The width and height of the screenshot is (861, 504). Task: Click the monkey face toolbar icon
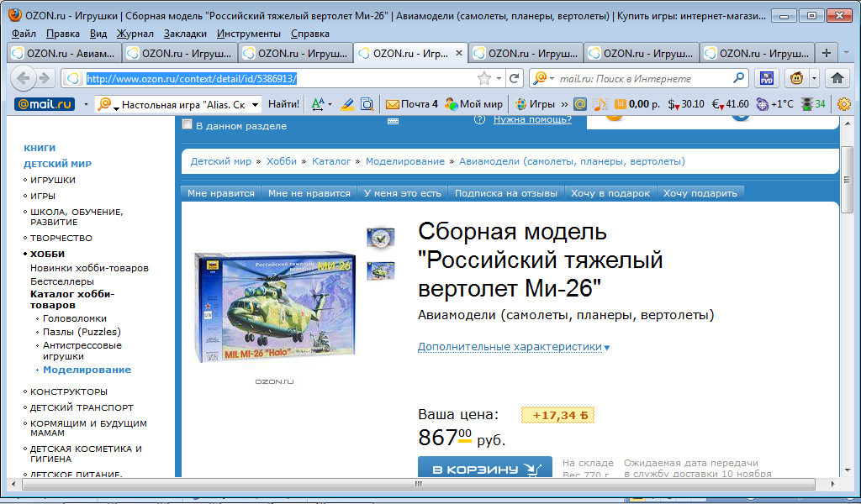[x=797, y=78]
